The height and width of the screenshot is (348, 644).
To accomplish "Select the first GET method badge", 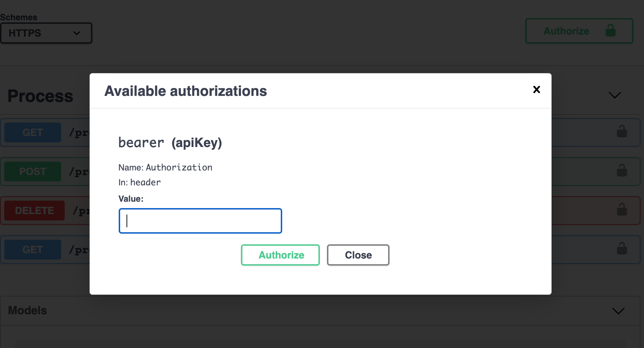I will click(x=33, y=132).
